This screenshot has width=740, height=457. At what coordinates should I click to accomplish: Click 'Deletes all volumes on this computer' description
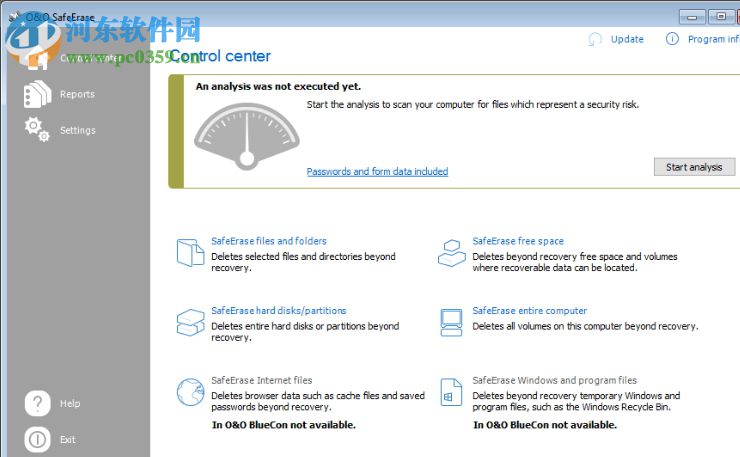(585, 326)
